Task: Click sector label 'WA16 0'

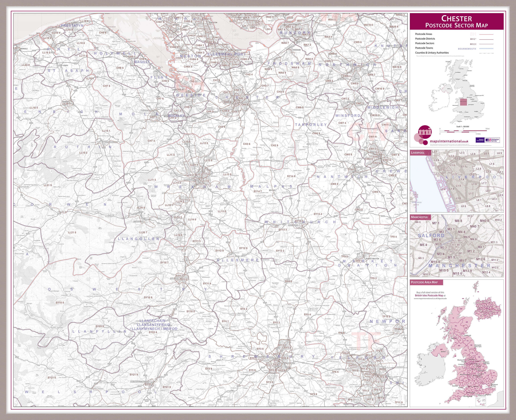Action: coord(369,25)
